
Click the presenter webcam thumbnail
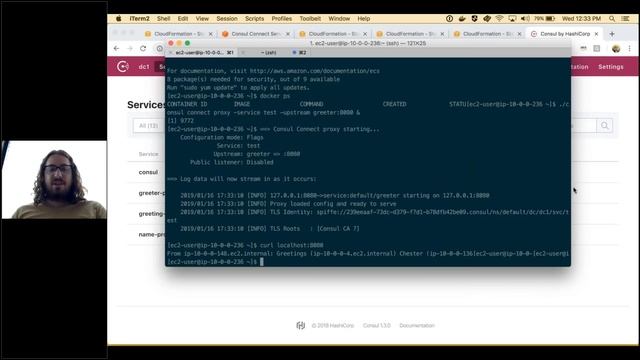coord(54,180)
